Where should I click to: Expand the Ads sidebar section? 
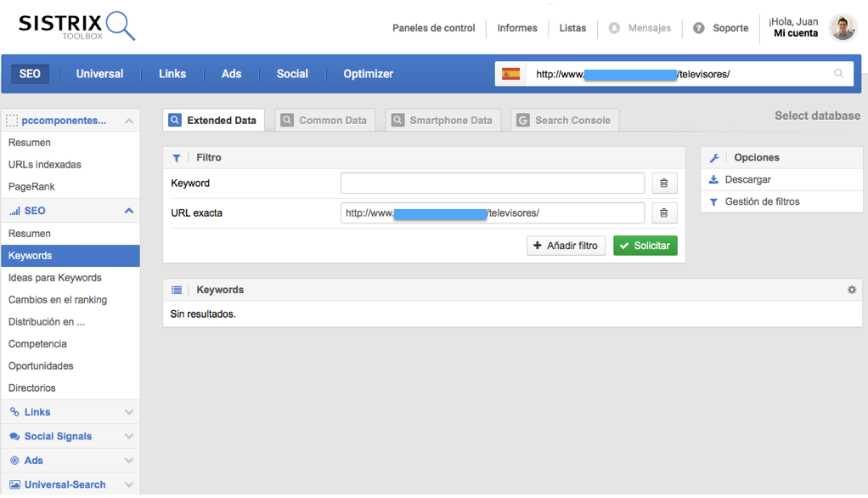coord(128,461)
